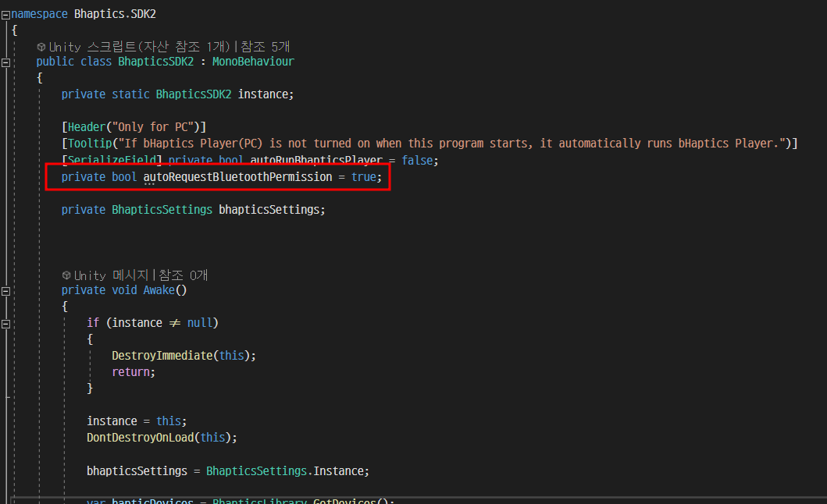Screen dimensions: 827x504
Task: Click the Unity script icon above class
Action: (x=41, y=47)
